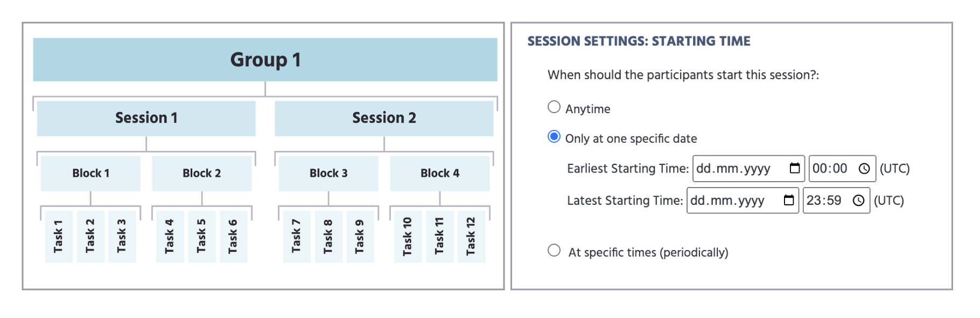Select Session 1 in the diagram
Screen dimensions: 980x318
(x=146, y=118)
